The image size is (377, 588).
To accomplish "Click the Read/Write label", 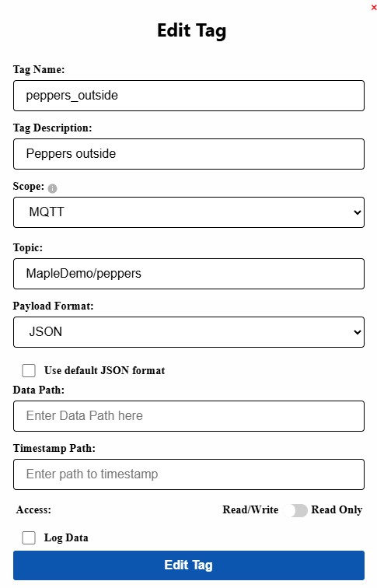I will [x=250, y=510].
